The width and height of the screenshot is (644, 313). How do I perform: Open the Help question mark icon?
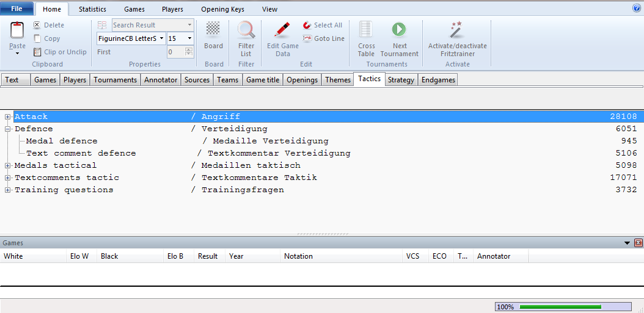tap(637, 9)
